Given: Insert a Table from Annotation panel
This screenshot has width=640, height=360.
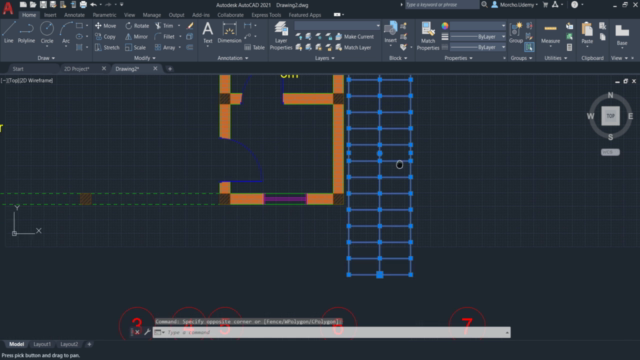Looking at the screenshot, I should 254,47.
